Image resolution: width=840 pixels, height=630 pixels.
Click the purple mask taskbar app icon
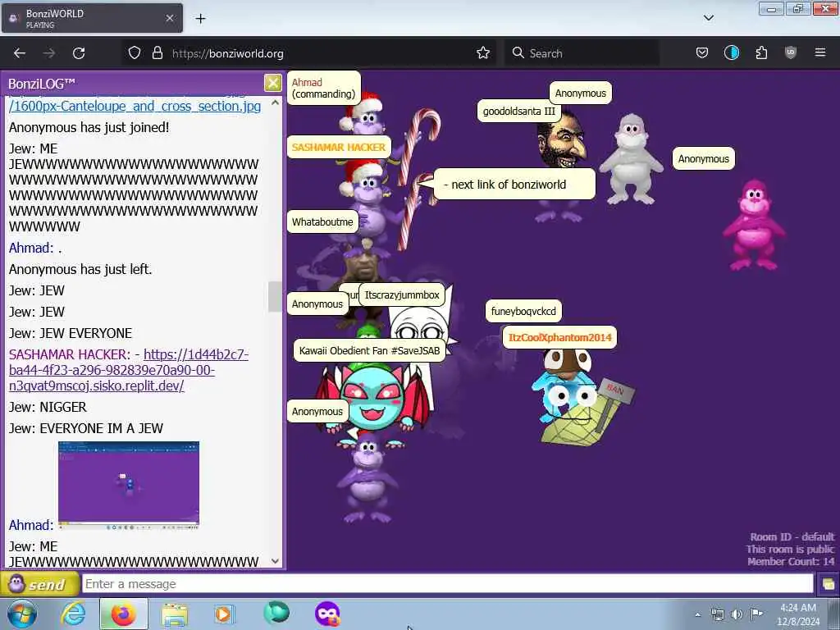click(x=327, y=614)
